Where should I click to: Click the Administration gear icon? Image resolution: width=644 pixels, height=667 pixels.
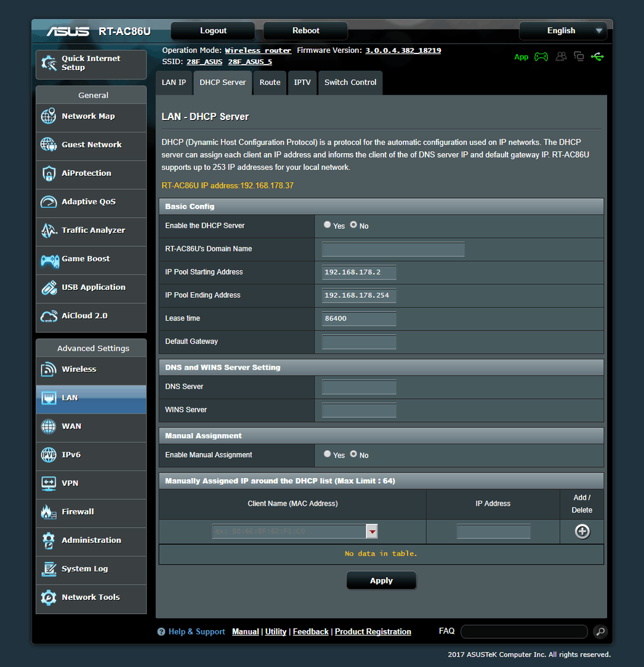(49, 540)
